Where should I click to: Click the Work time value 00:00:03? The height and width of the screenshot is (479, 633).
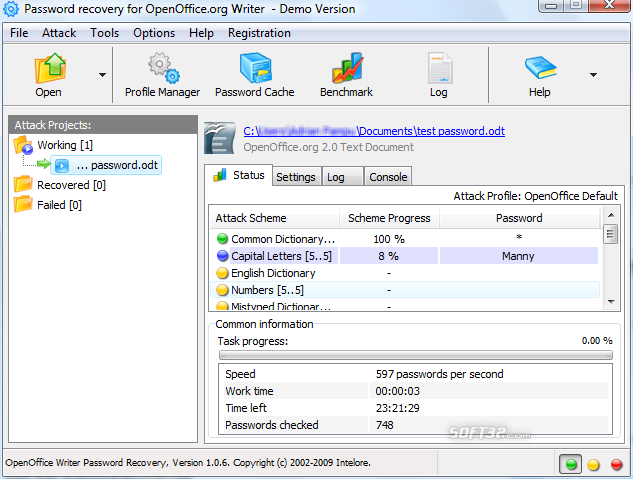pos(398,391)
